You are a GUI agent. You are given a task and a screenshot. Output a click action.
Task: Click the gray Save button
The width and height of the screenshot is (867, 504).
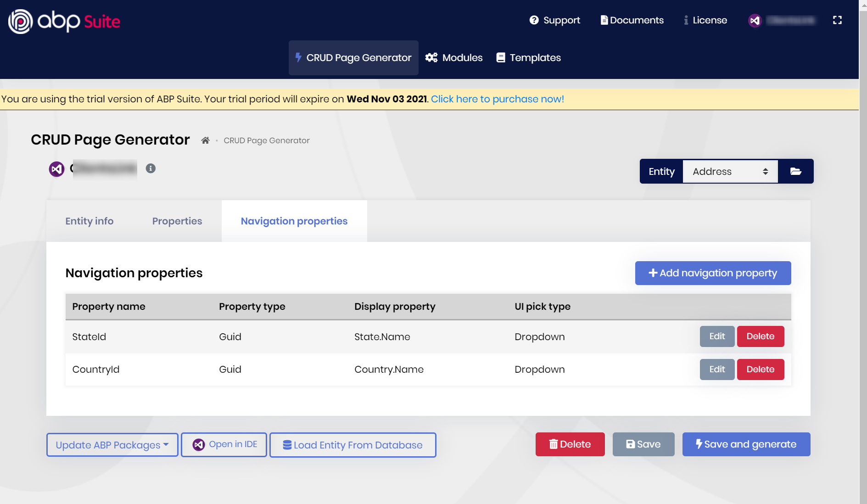click(643, 444)
